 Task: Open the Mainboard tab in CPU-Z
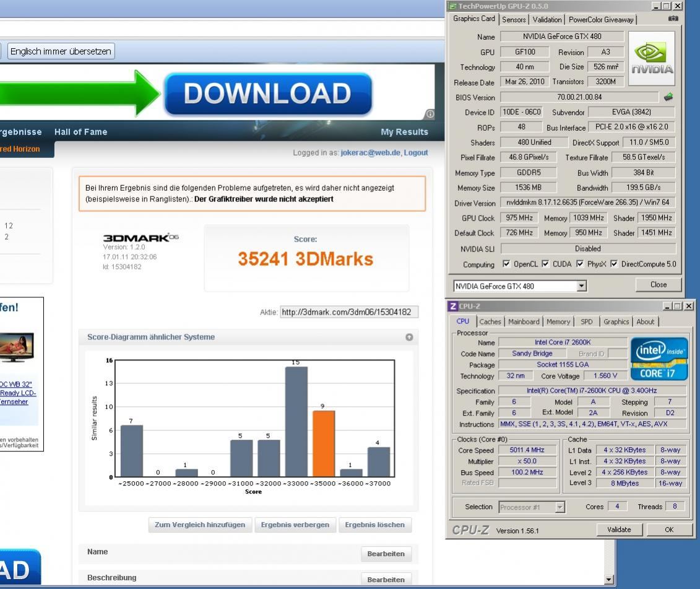(524, 321)
